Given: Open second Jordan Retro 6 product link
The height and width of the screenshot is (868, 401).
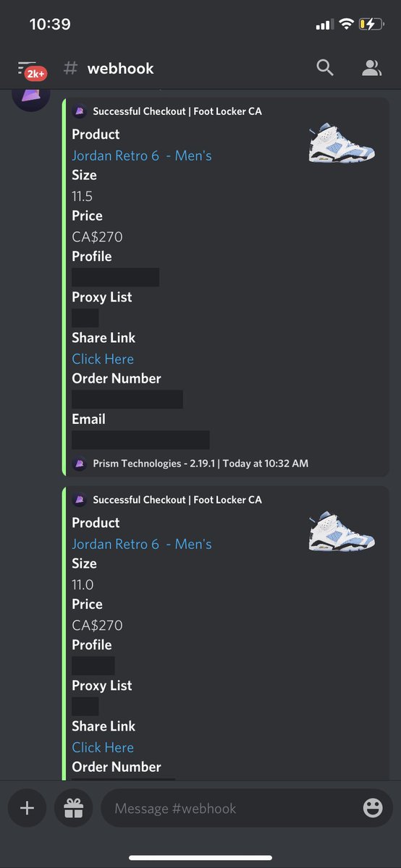Looking at the screenshot, I should point(142,544).
